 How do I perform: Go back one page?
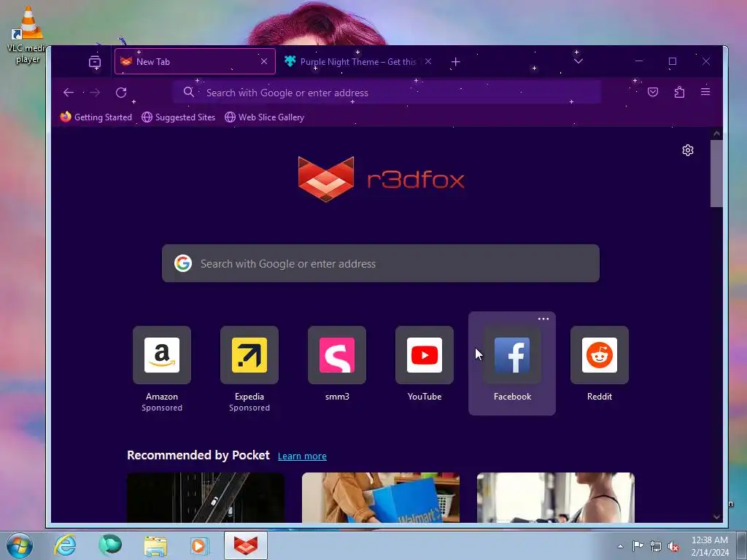coord(69,93)
